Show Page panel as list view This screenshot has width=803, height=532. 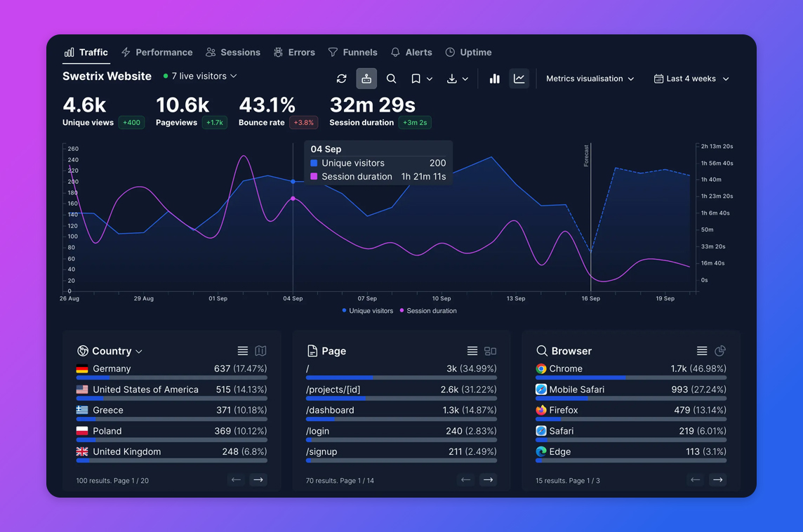pos(472,351)
